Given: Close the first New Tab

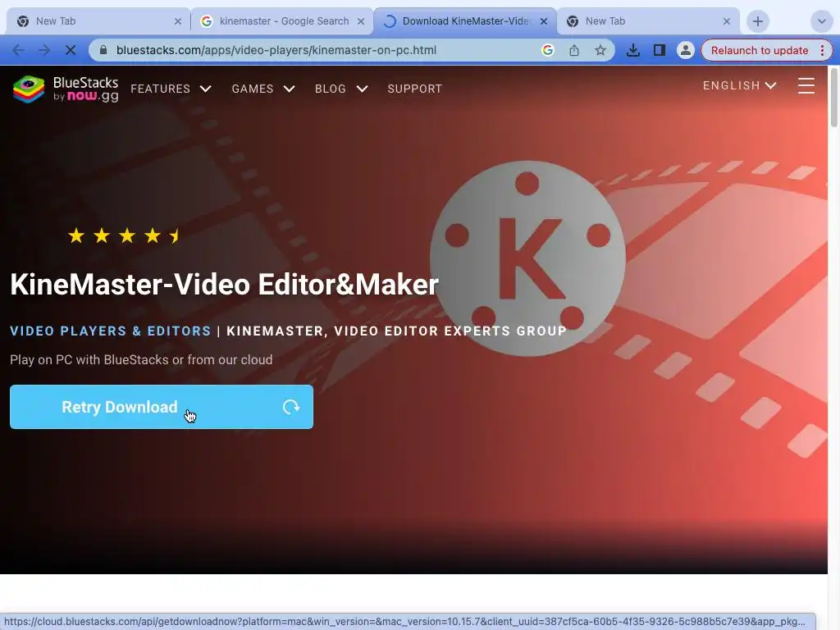Looking at the screenshot, I should (x=178, y=21).
